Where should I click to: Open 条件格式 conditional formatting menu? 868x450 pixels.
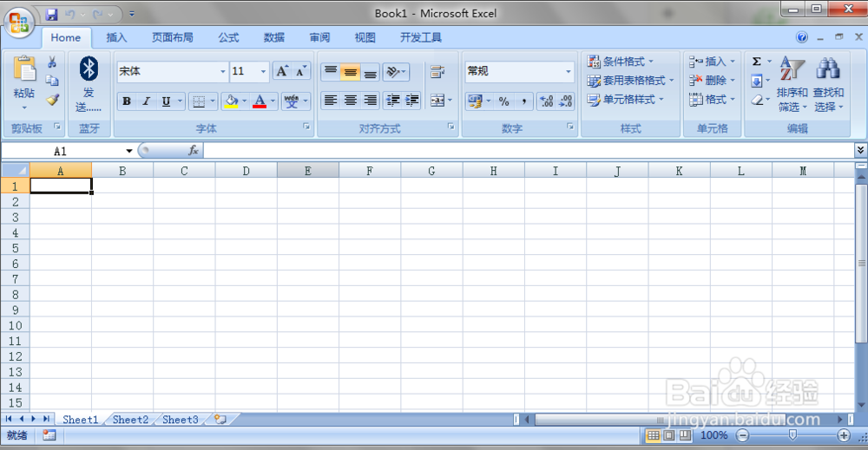621,62
